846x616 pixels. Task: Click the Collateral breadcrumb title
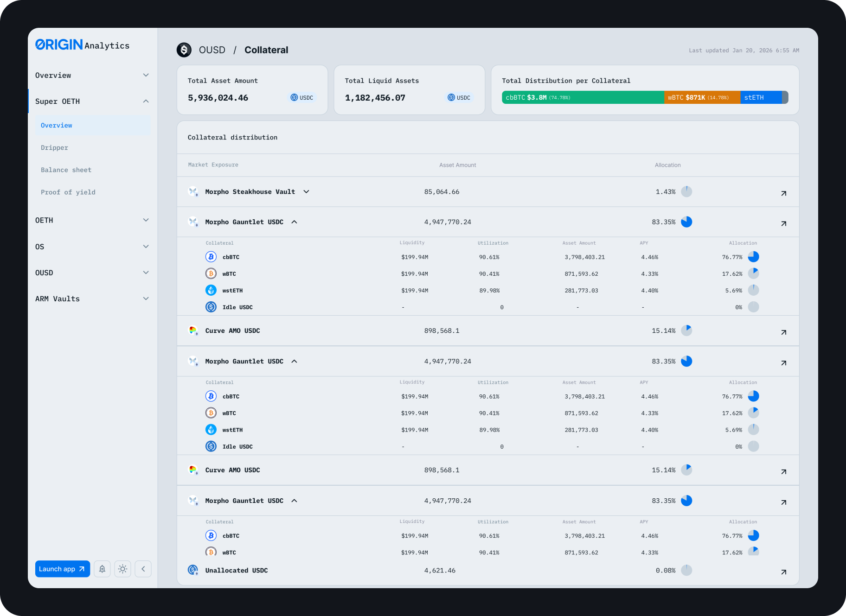click(266, 50)
